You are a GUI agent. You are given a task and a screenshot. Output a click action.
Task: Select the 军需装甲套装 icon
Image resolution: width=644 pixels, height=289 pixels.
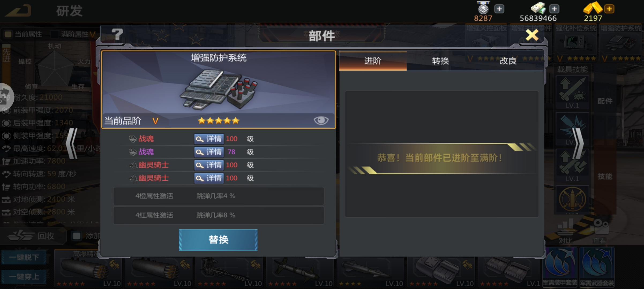pos(560,267)
